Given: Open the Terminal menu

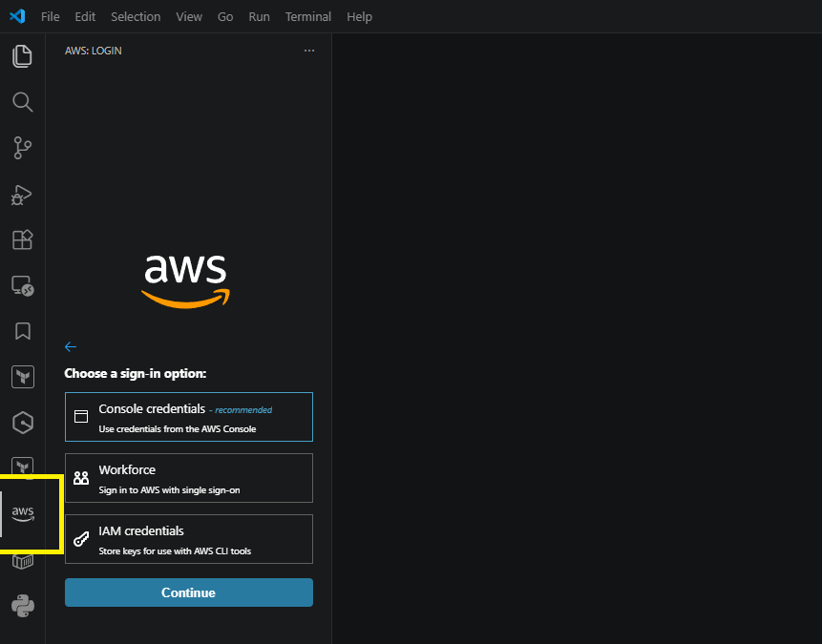Looking at the screenshot, I should click(x=308, y=17).
